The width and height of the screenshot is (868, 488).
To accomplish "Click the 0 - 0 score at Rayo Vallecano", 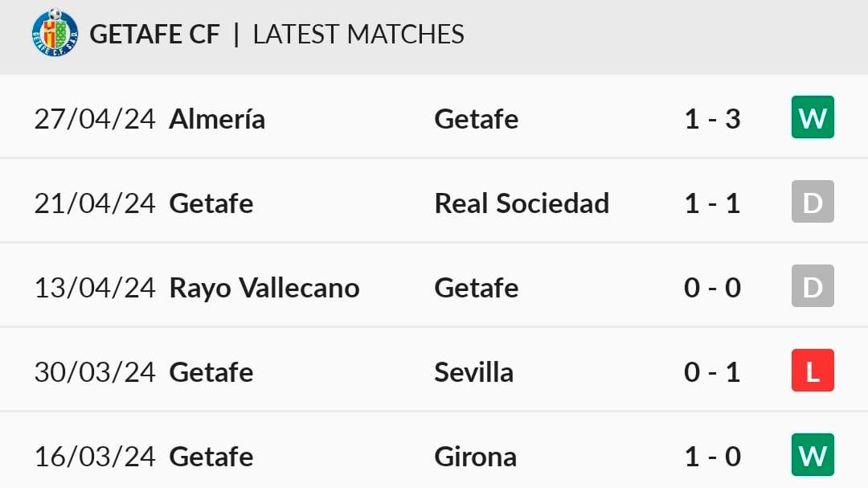I will pos(712,288).
